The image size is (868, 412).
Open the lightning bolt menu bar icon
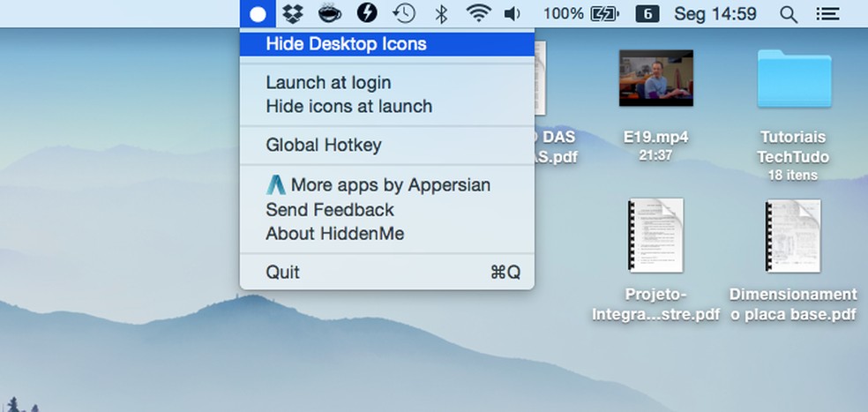(x=366, y=12)
